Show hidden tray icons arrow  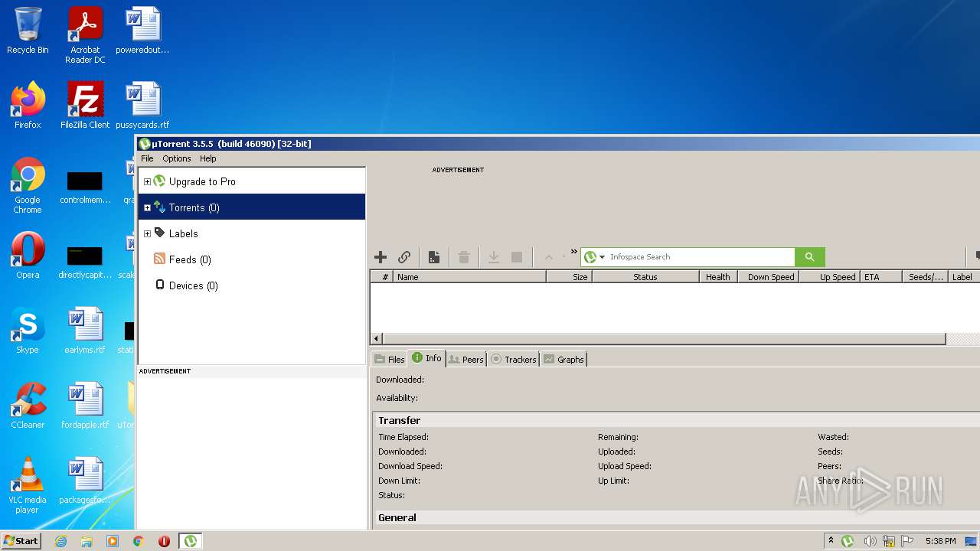point(831,540)
